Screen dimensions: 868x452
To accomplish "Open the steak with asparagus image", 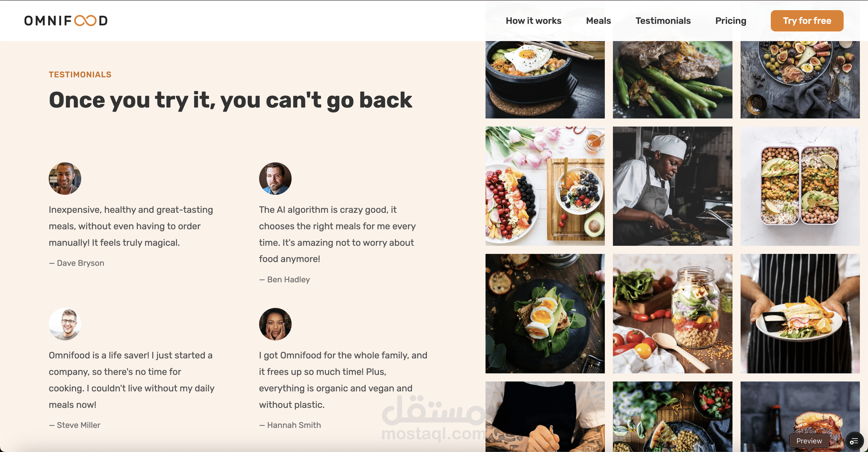I will [673, 79].
